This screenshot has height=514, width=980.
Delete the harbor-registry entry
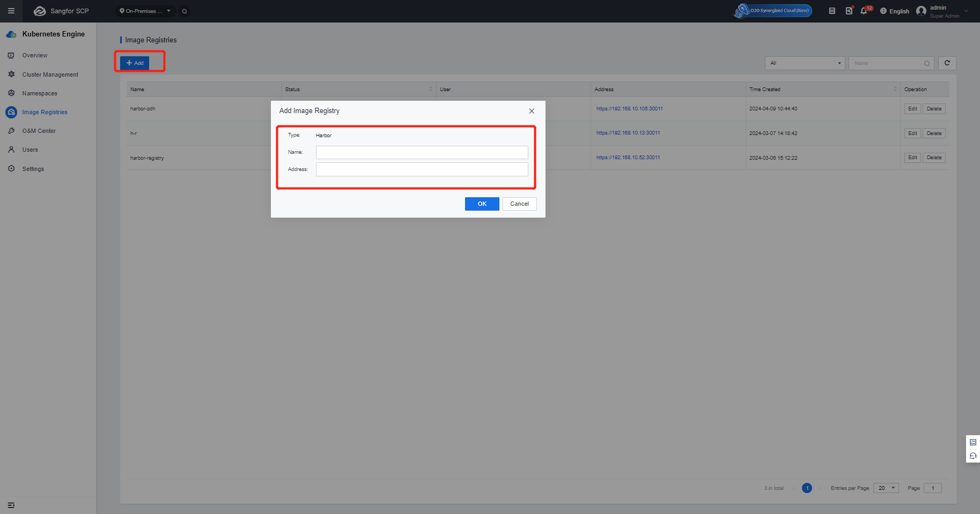click(934, 158)
